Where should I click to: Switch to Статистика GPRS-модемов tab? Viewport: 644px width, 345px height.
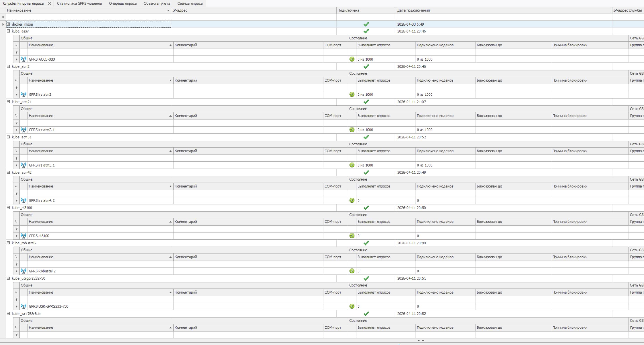coord(79,4)
